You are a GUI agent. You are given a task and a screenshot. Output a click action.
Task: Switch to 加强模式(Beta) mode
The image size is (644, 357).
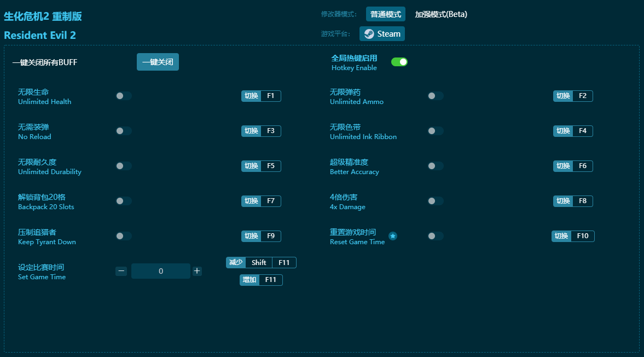440,14
